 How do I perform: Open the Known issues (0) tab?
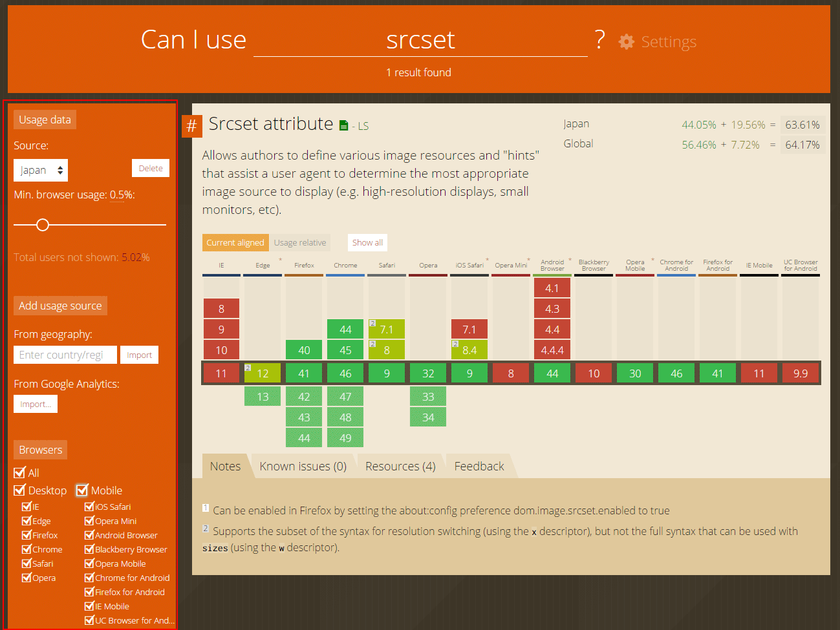303,466
